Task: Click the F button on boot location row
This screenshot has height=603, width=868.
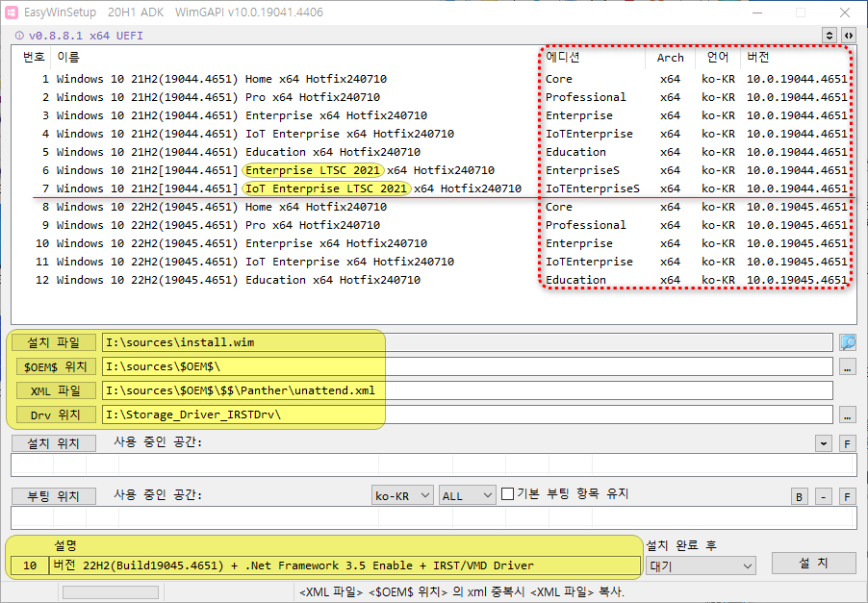Action: 847,496
